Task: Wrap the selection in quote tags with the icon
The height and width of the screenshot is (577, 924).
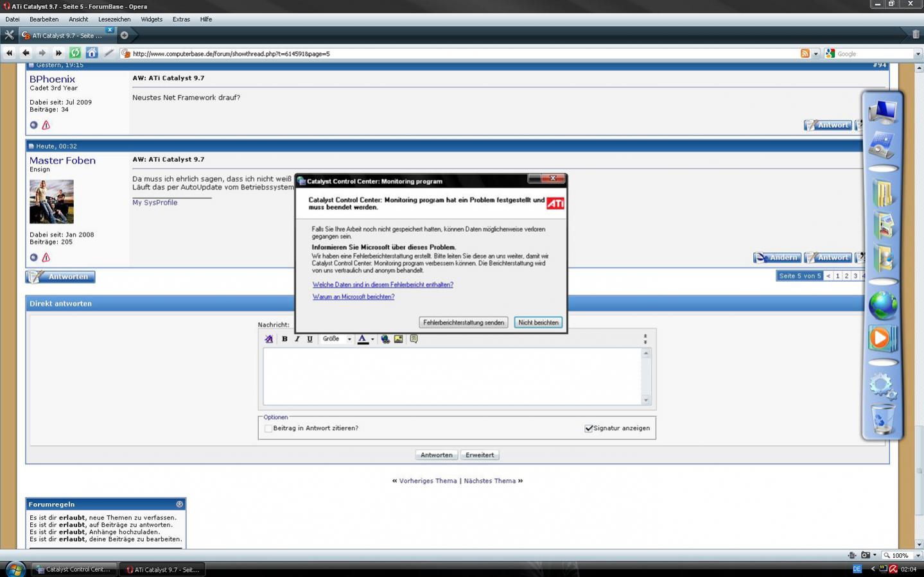Action: pyautogui.click(x=414, y=339)
